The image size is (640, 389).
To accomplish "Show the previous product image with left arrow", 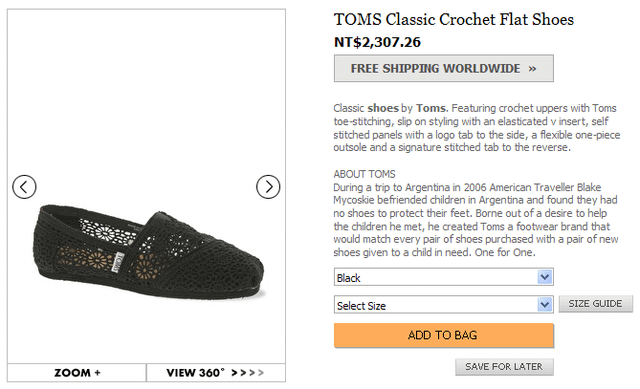I will coord(24,187).
